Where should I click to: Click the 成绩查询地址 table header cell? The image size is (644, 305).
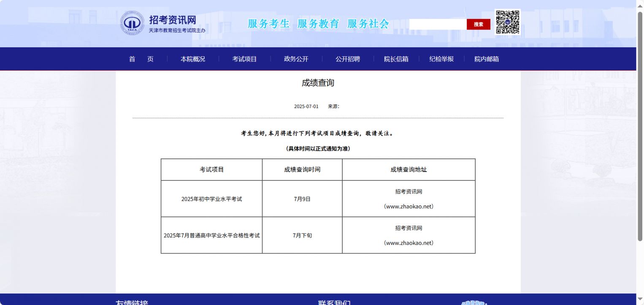[409, 169]
